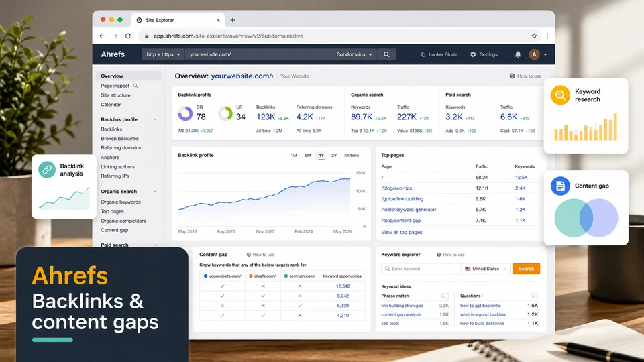This screenshot has width=644, height=362.
Task: Click How to use beside the Overview heading
Action: [x=525, y=76]
